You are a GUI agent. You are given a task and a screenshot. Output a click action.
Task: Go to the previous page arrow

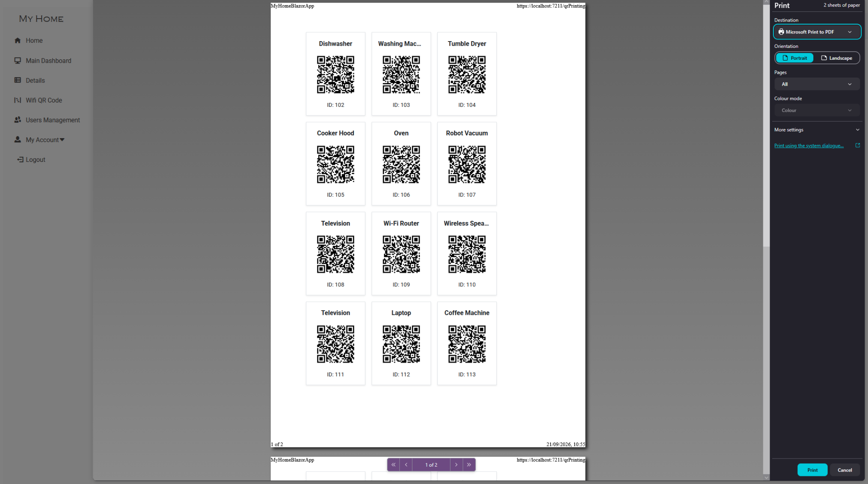pos(406,465)
